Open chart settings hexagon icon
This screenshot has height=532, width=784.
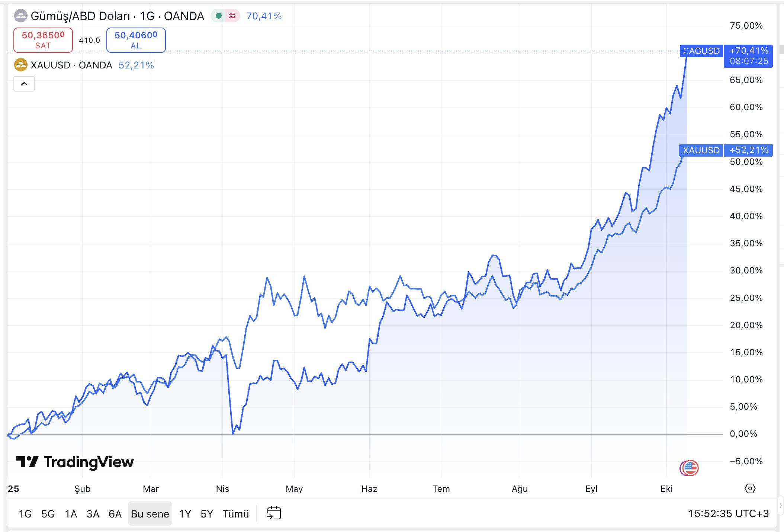tap(750, 488)
